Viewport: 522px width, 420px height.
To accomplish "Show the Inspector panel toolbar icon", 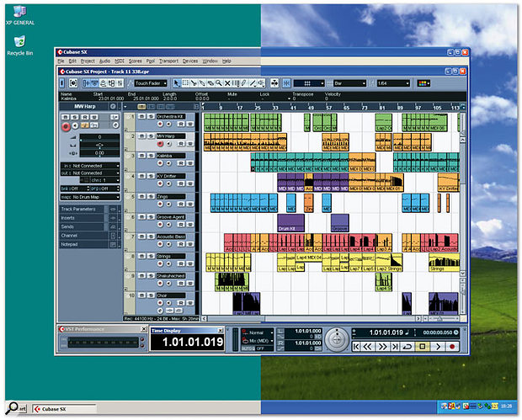I will click(86, 83).
